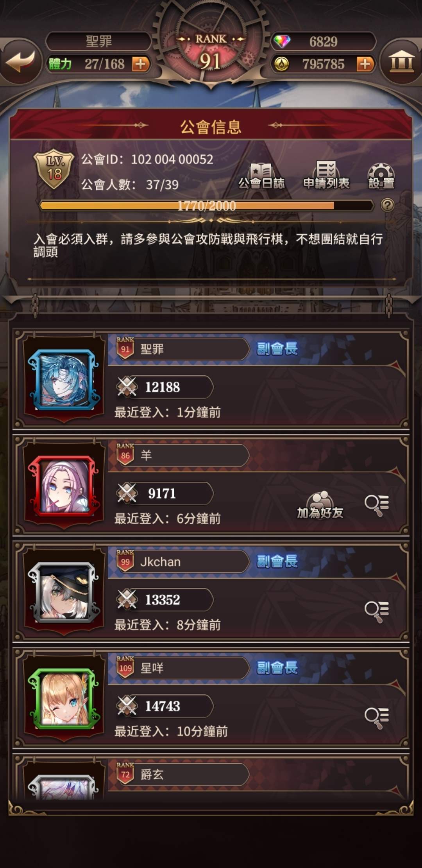
Task: Open the 申請列表 application list
Action: [326, 176]
